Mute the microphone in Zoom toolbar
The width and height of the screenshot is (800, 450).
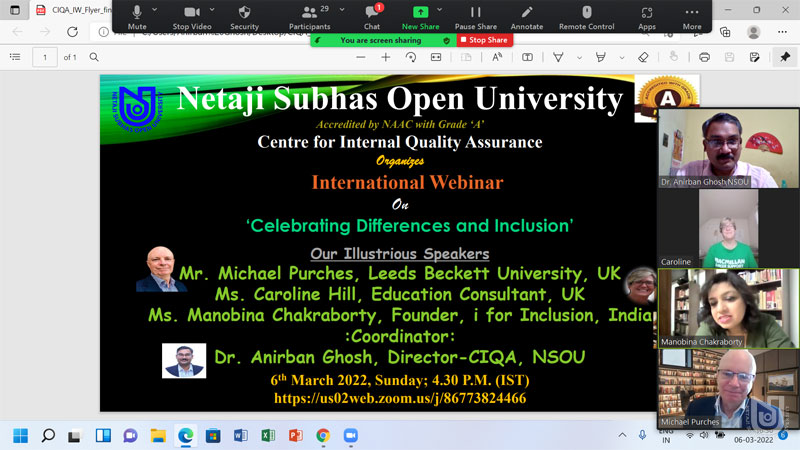(137, 17)
